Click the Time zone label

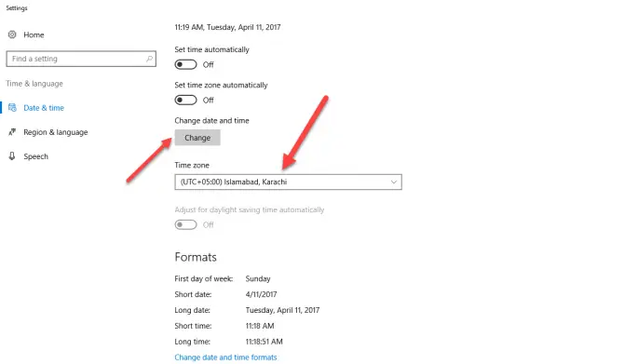192,165
